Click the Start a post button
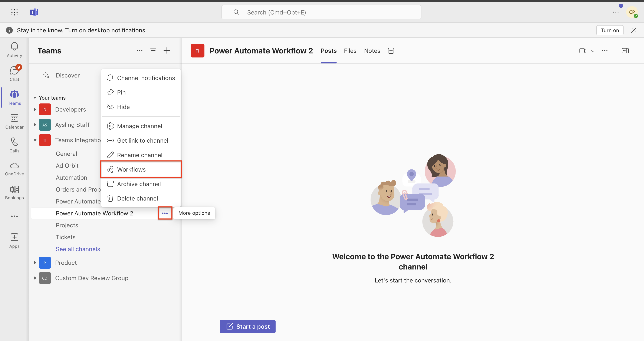This screenshot has height=341, width=644. coord(247,326)
